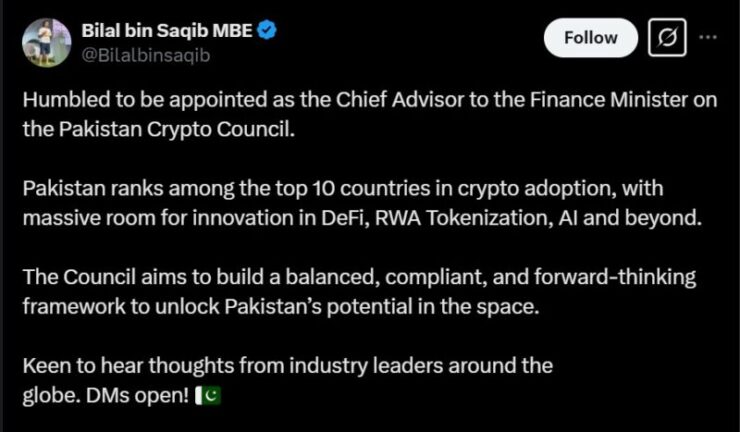Click 'forward-thinking' in the post
This screenshot has width=740, height=432.
[x=615, y=277]
